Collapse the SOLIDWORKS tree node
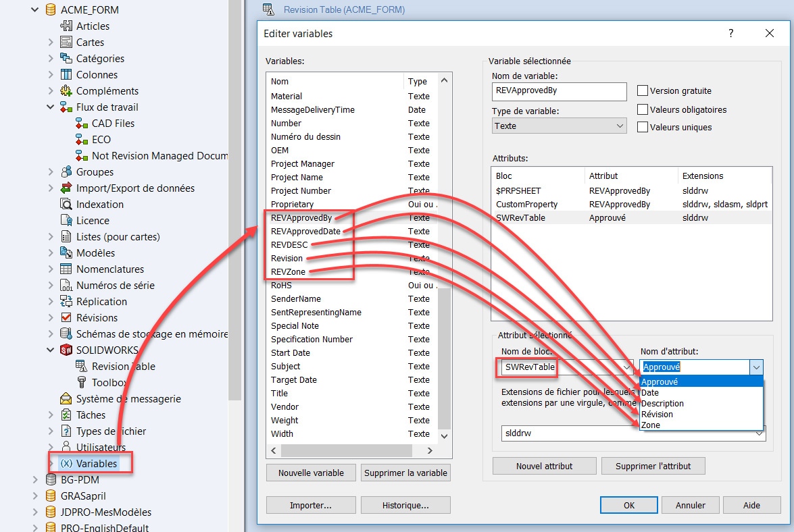This screenshot has width=794, height=532. point(50,350)
